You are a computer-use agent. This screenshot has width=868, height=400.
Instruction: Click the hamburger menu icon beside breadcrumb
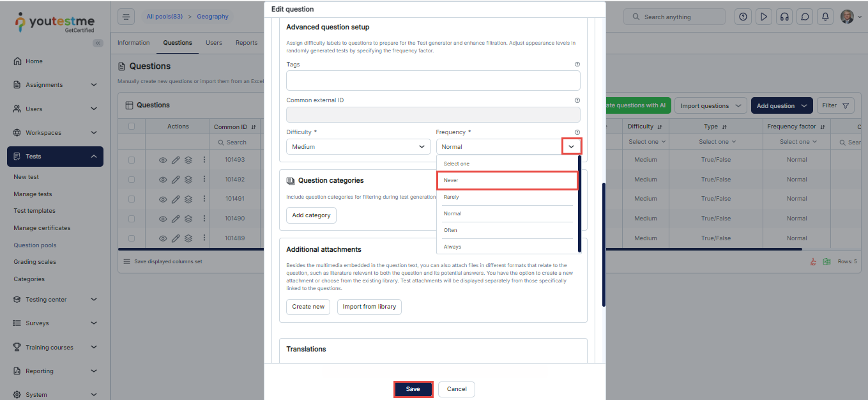[126, 17]
